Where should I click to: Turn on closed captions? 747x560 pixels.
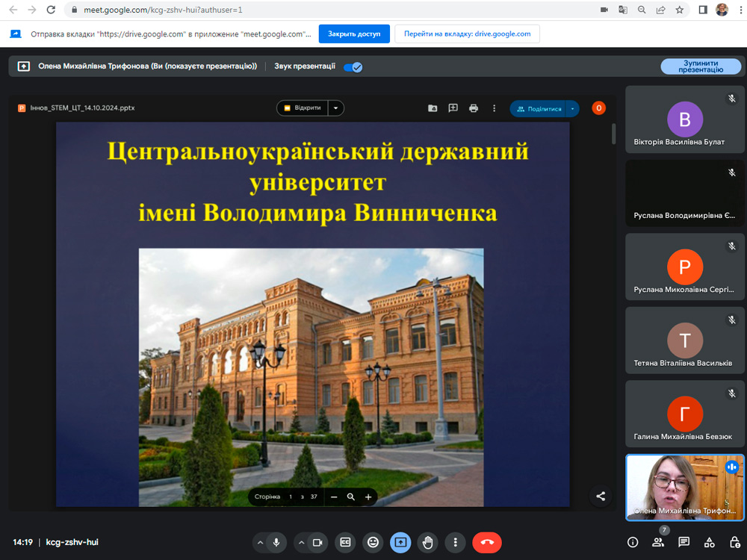click(x=345, y=542)
